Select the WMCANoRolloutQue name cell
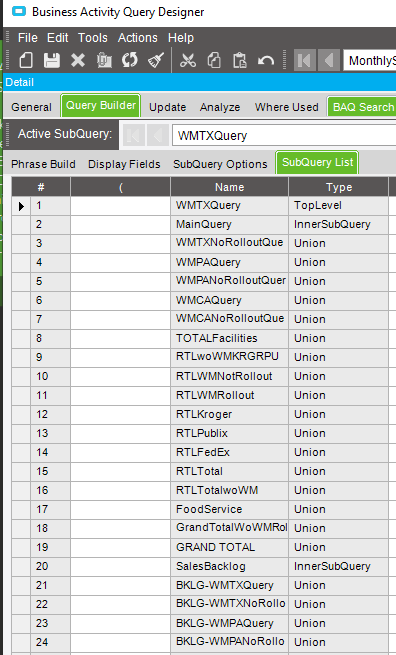The height and width of the screenshot is (655, 396). (x=229, y=320)
